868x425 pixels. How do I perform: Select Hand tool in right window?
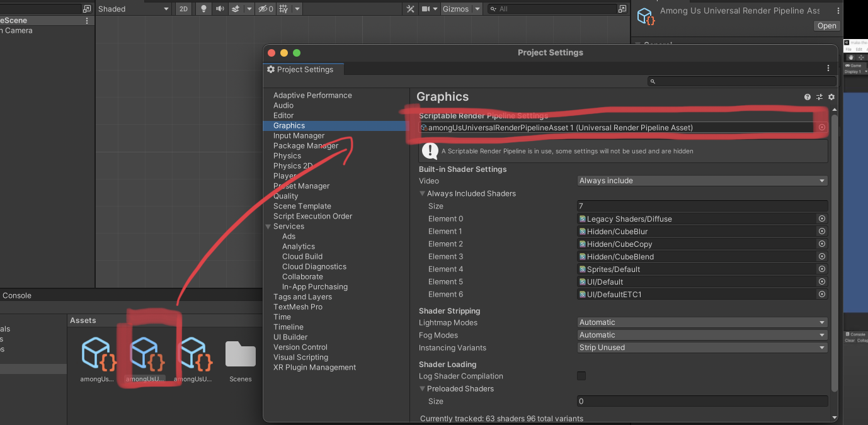coord(850,57)
